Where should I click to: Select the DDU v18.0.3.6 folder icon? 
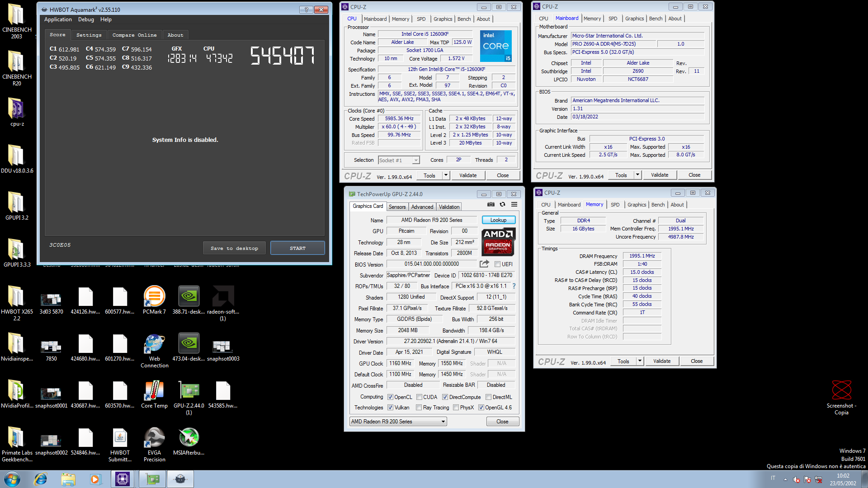pyautogui.click(x=17, y=159)
